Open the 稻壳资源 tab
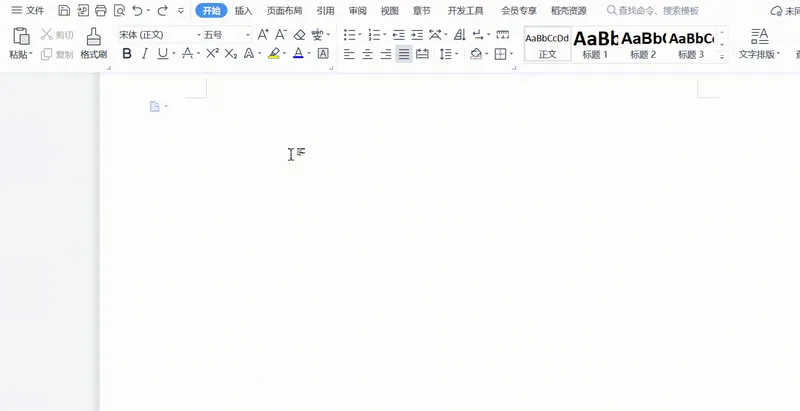Viewport: 800px width, 411px height. [x=568, y=11]
